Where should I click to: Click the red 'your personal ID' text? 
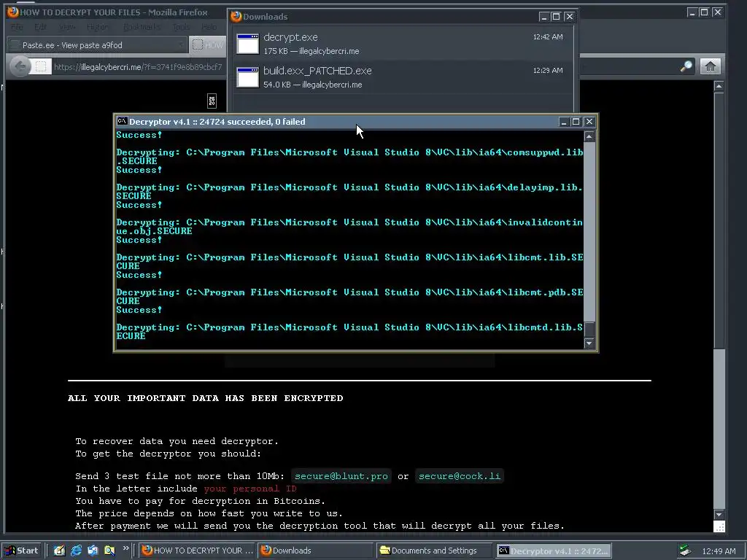tap(250, 489)
